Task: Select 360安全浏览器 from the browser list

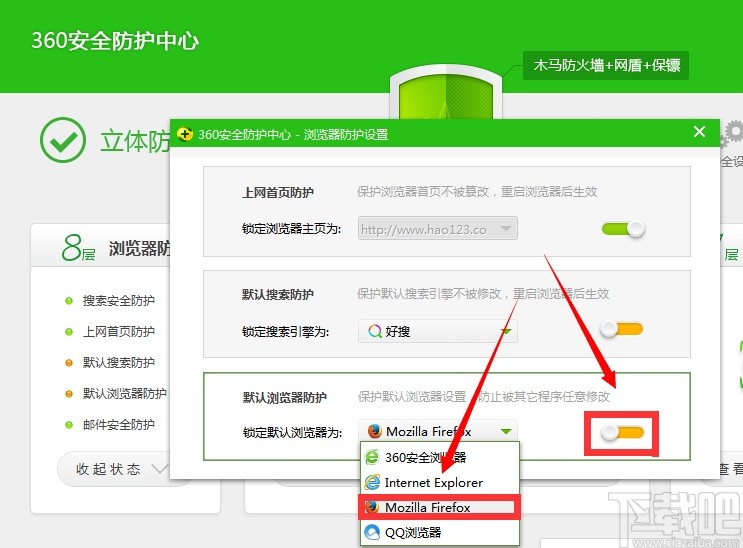Action: (440, 457)
